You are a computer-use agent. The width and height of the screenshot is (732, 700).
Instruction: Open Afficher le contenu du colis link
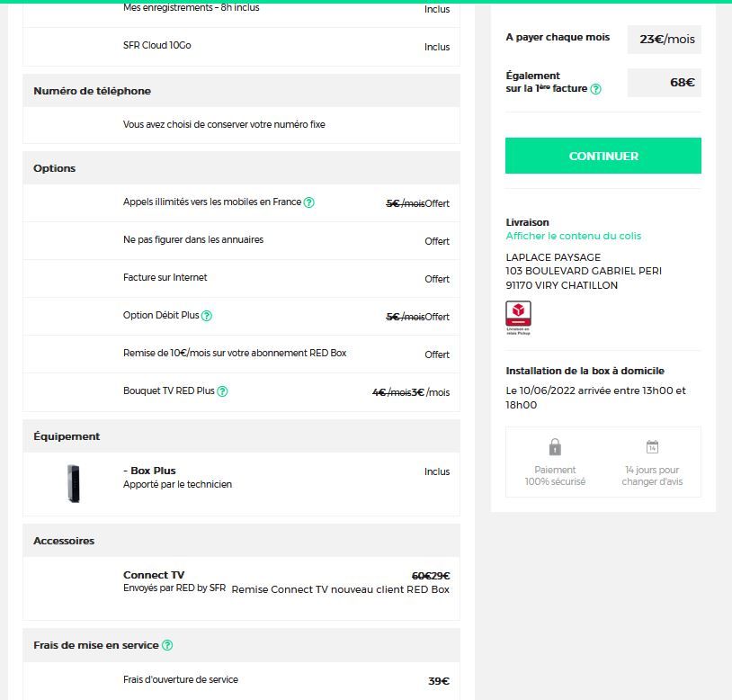click(574, 236)
